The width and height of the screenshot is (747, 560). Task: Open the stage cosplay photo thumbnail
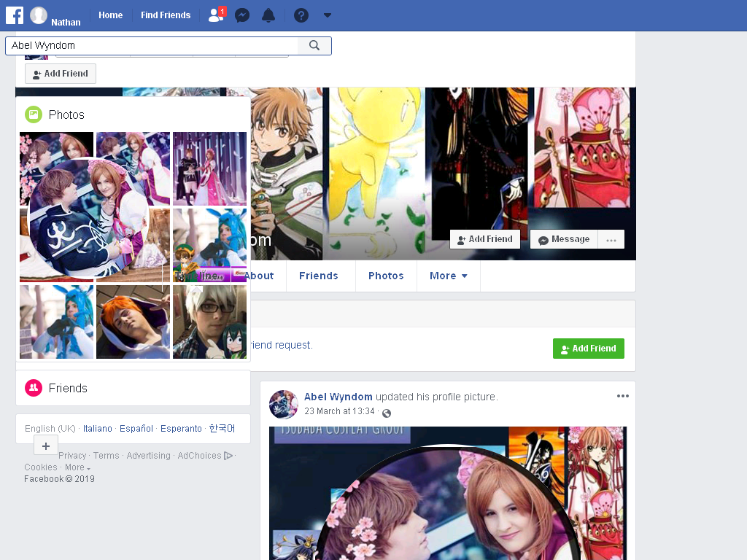pos(209,168)
